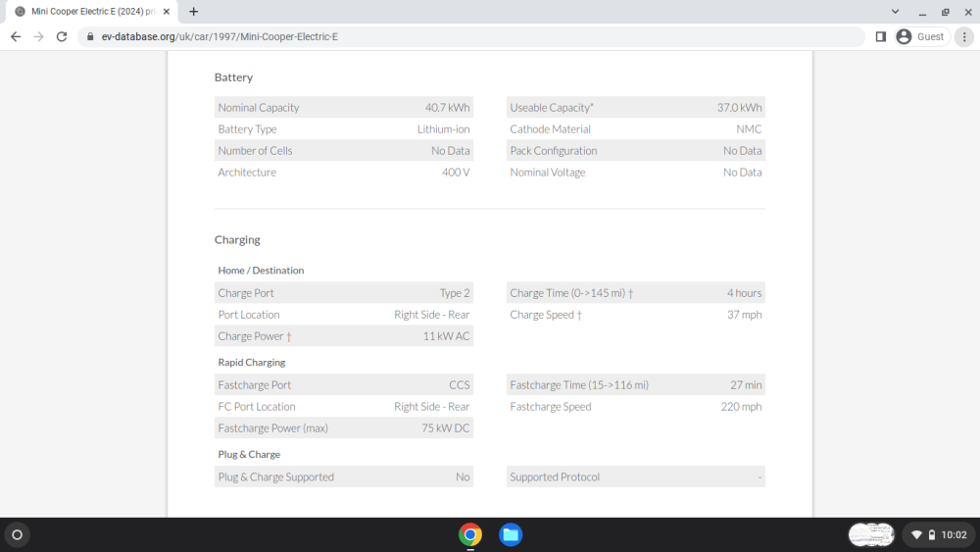The height and width of the screenshot is (552, 980).
Task: Click the Pack Configuration label
Action: [x=553, y=151]
